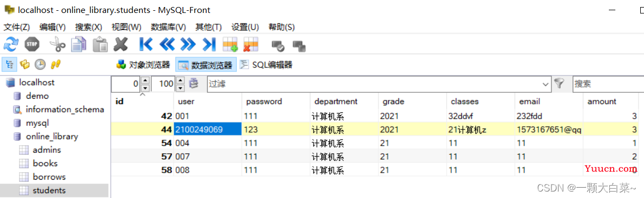Sort by the department column header
This screenshot has width=644, height=198.
344,101
